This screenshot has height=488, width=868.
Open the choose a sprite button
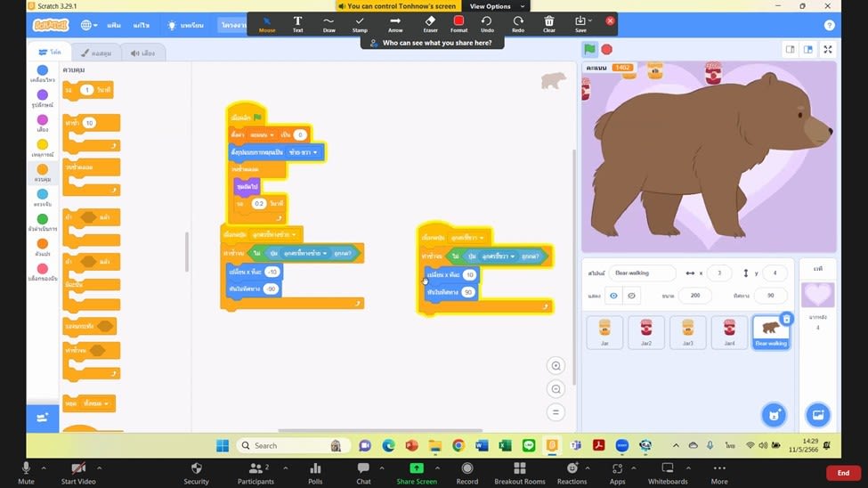pyautogui.click(x=774, y=415)
